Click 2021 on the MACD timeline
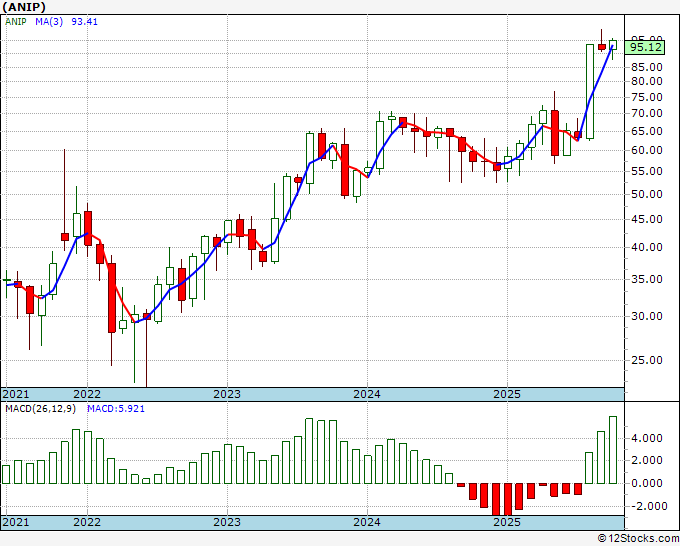This screenshot has height=546, width=680. (16, 522)
